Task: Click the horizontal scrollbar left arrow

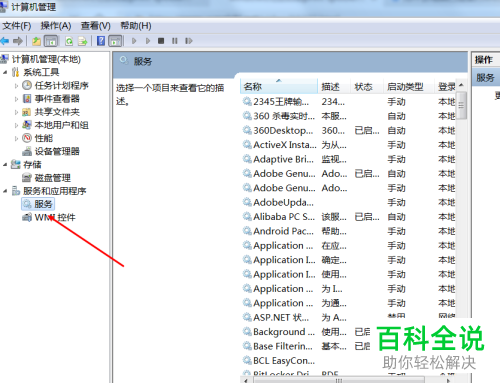Action: 246,380
